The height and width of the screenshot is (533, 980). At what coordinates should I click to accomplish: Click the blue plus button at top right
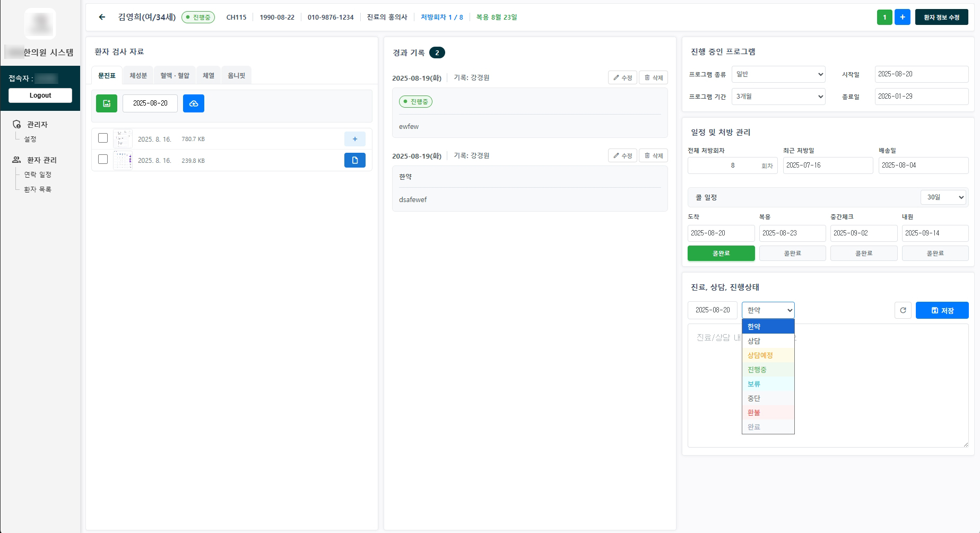click(x=902, y=16)
